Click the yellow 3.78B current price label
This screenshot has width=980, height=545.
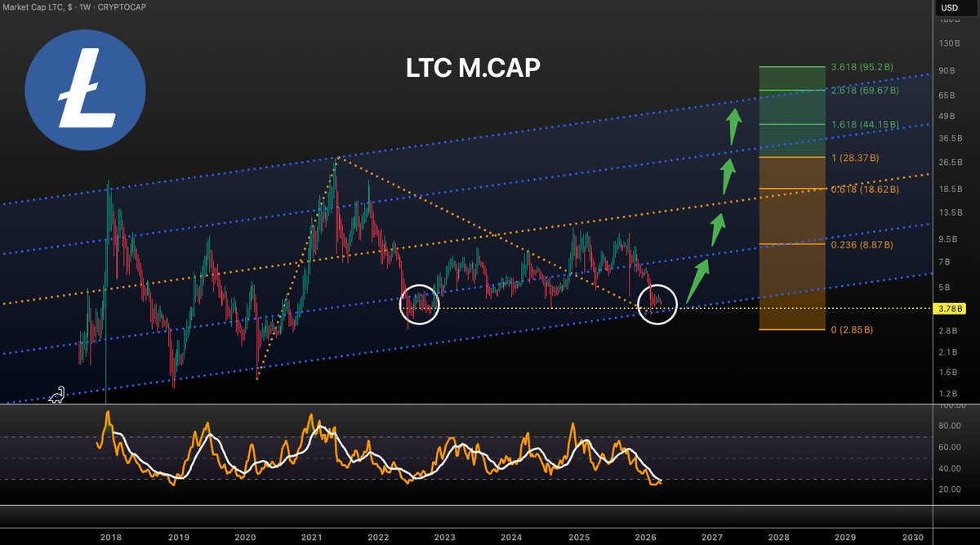click(x=948, y=309)
